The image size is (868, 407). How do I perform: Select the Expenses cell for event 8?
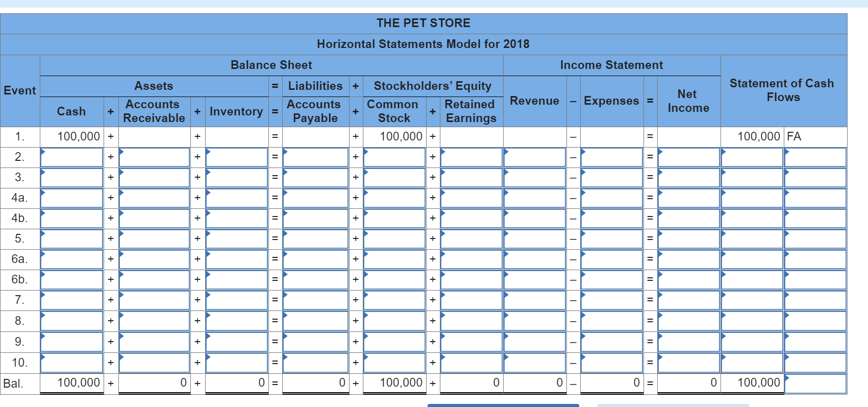click(x=612, y=321)
